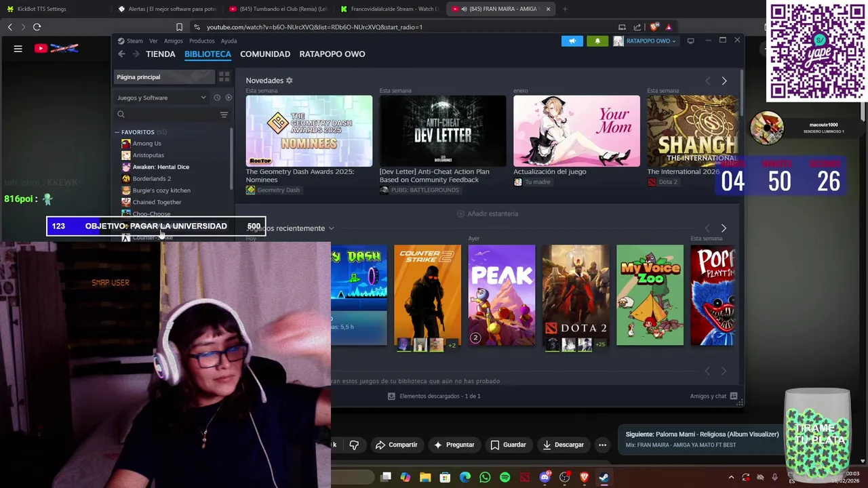The height and width of the screenshot is (488, 868).
Task: Open the library advanced filter icon
Action: [x=224, y=115]
